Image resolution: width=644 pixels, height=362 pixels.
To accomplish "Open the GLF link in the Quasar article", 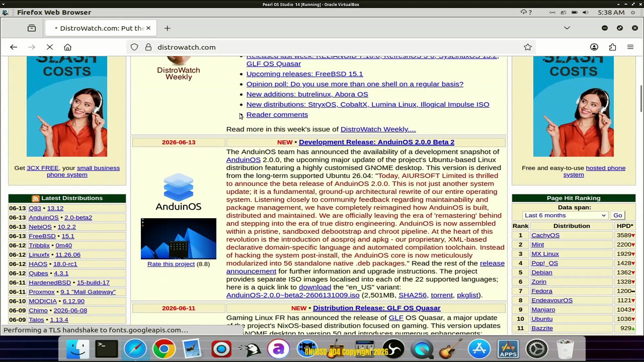I will (396, 318).
